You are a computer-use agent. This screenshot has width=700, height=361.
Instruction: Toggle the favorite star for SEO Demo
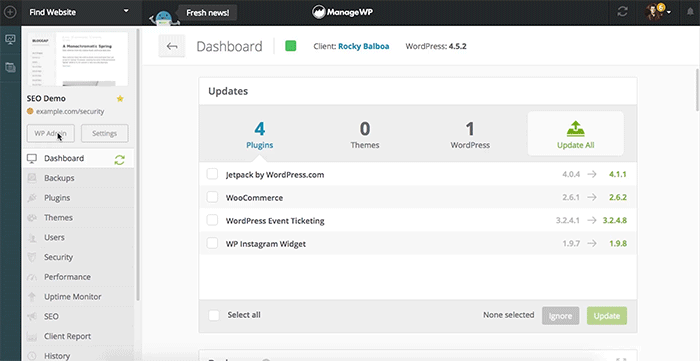tap(120, 99)
